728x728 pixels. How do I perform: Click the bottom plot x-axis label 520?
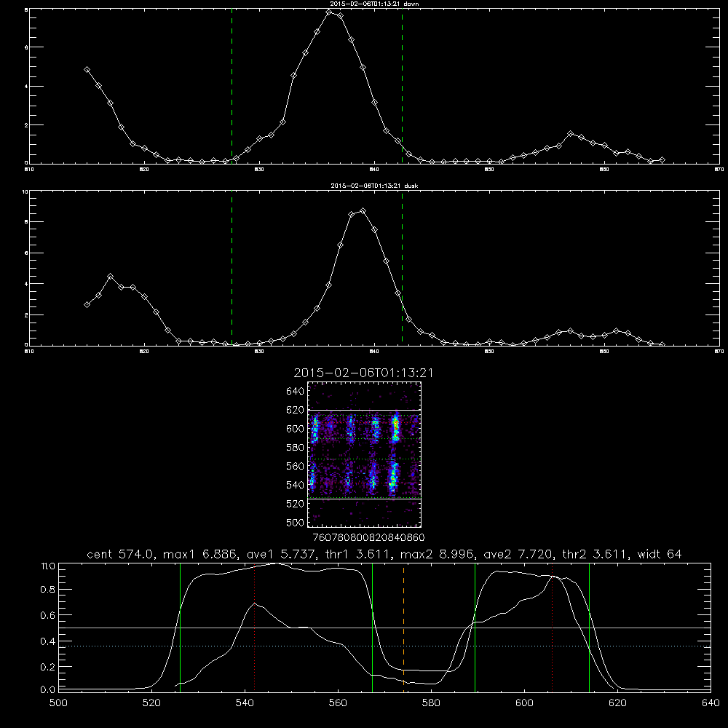(151, 703)
